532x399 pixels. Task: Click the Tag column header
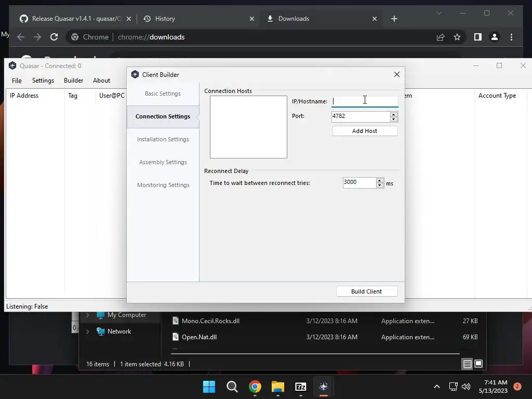point(80,96)
